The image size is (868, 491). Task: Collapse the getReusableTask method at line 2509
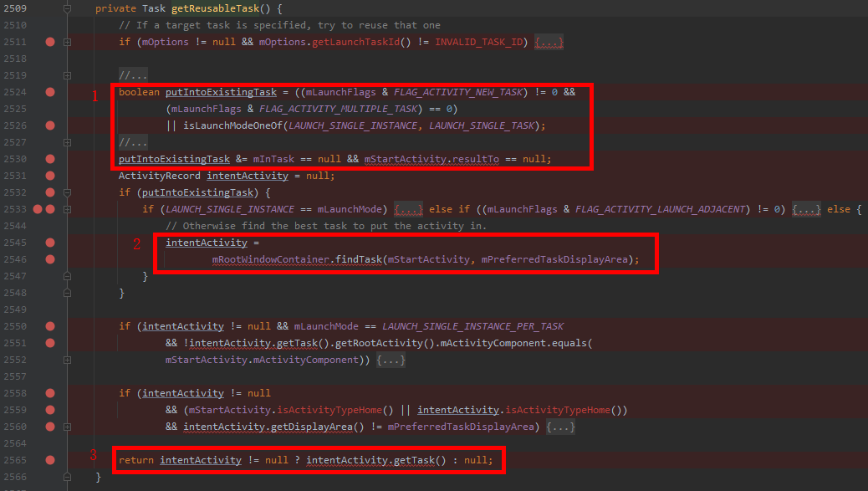point(67,8)
